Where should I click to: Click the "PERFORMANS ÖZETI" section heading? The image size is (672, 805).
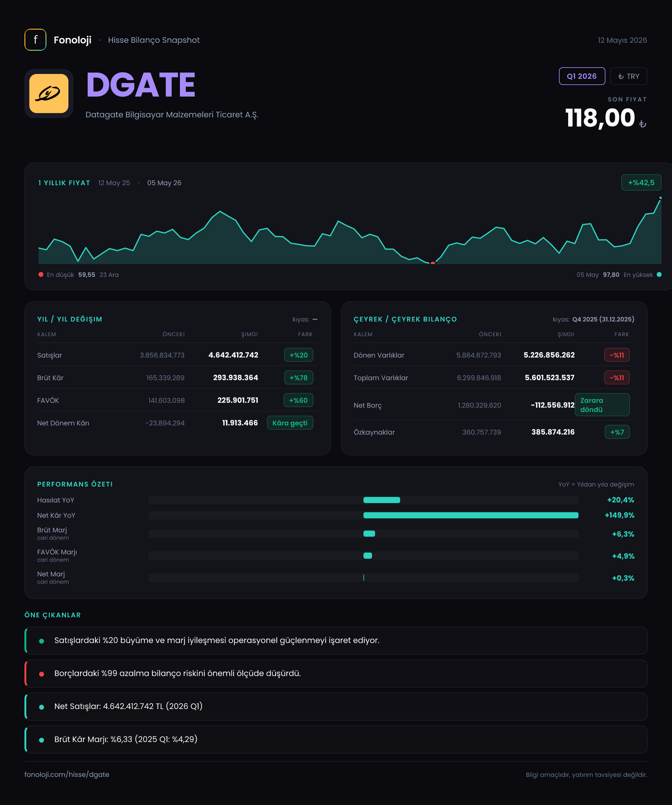[75, 484]
